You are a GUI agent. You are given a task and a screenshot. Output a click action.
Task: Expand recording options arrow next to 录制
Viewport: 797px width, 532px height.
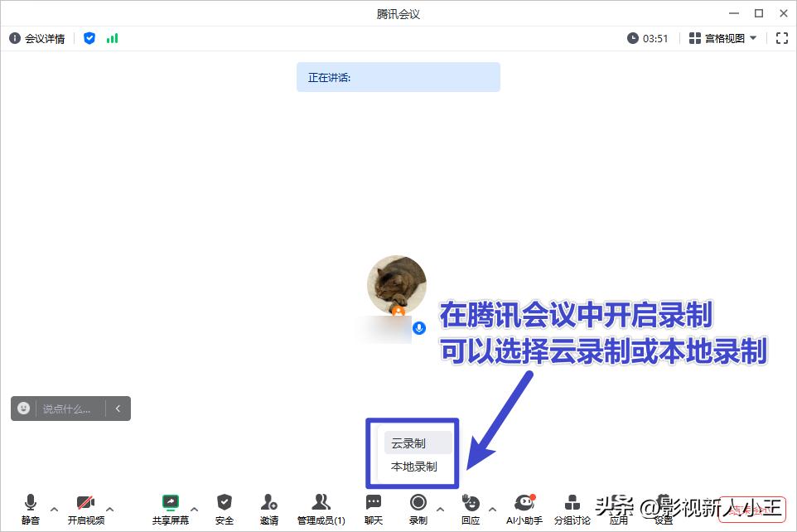tap(441, 509)
